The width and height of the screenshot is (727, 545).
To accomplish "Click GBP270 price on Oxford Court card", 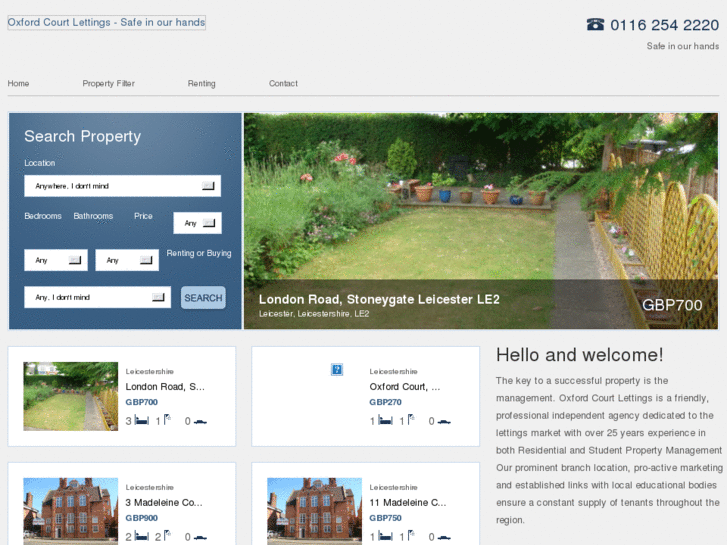I will (385, 402).
